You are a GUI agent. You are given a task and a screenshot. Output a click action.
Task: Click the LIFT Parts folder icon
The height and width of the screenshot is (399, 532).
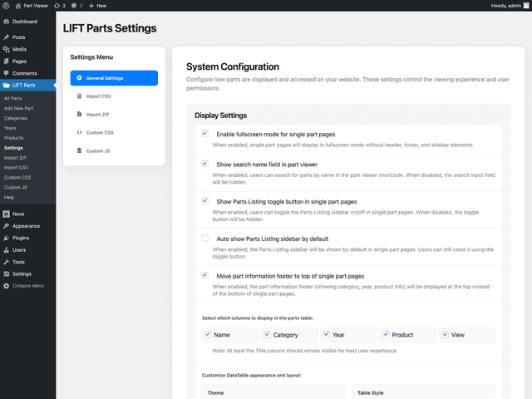[x=6, y=85]
